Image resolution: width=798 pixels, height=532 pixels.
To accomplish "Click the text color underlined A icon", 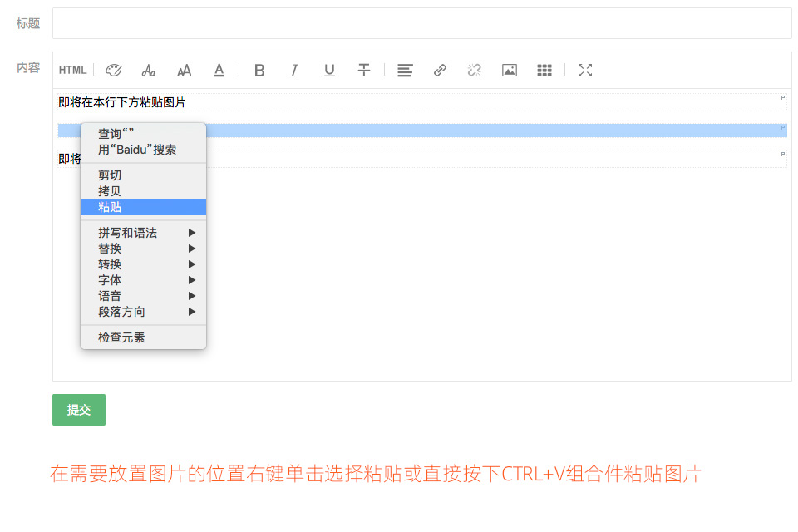I will coord(219,71).
